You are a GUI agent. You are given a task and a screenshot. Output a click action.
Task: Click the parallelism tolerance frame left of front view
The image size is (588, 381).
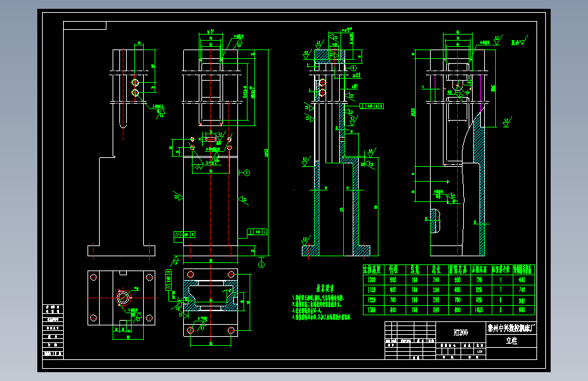point(184,235)
